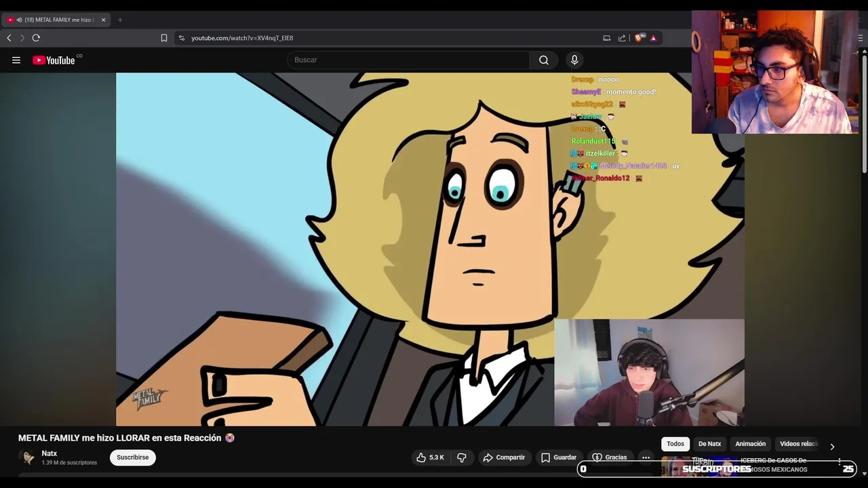Select the METAL FAMILY browser tab
868x488 pixels.
click(x=56, y=20)
